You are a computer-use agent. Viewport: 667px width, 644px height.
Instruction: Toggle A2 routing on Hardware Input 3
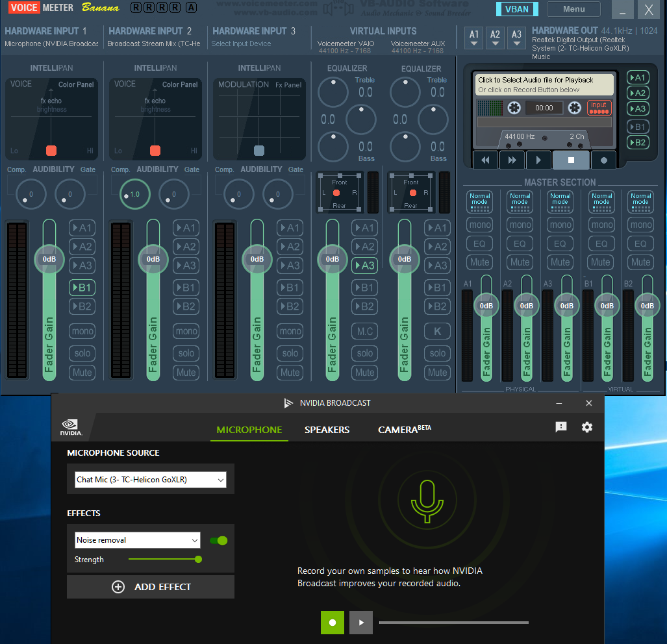tap(290, 247)
